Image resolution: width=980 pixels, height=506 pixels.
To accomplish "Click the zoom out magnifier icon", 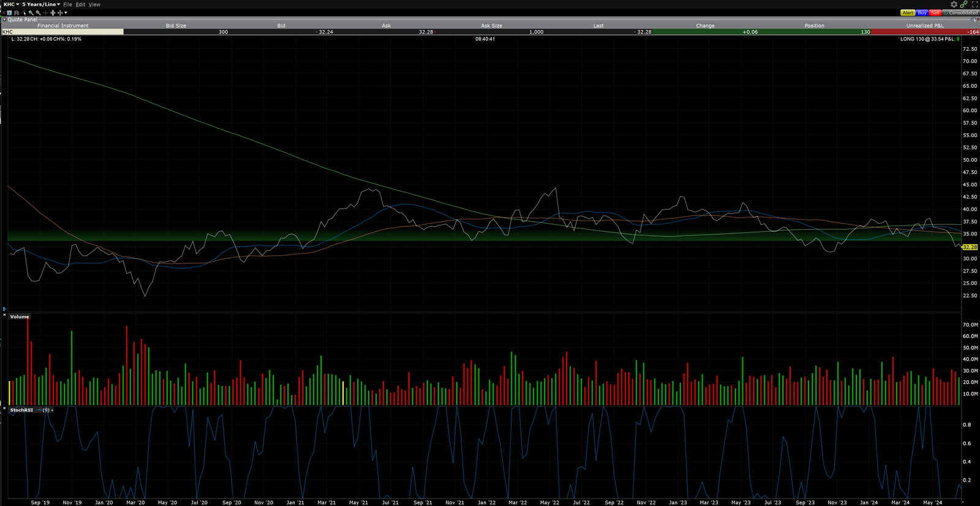I will pyautogui.click(x=38, y=12).
